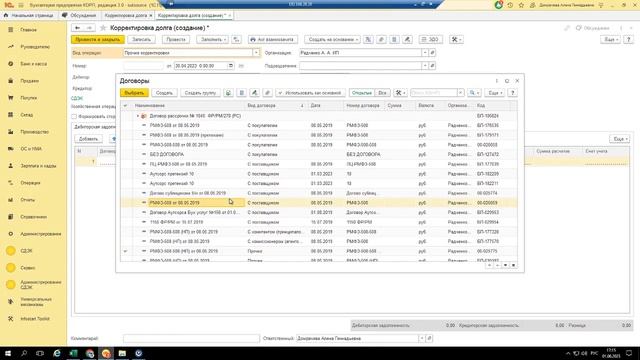
Task: Switch to Начальная страница tab
Action: [x=29, y=16]
